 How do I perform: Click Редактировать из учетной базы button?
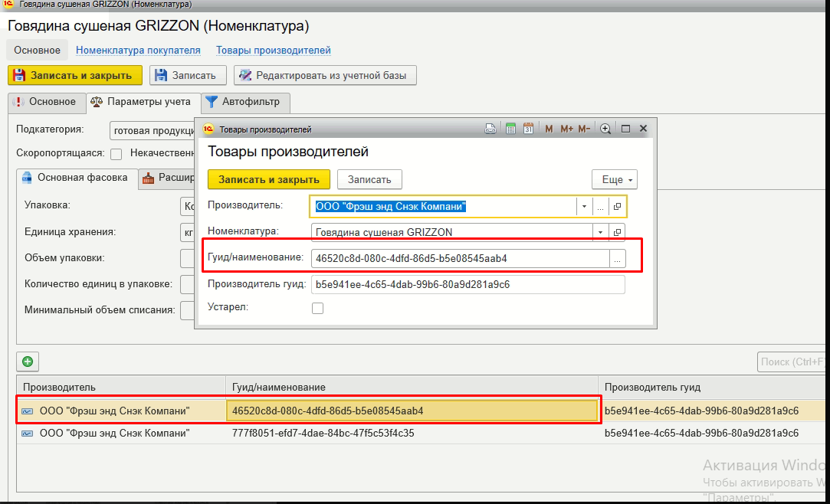tap(325, 75)
